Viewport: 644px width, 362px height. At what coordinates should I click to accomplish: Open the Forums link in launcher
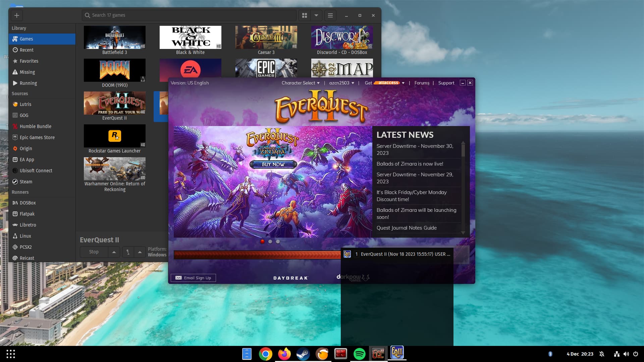pos(422,83)
